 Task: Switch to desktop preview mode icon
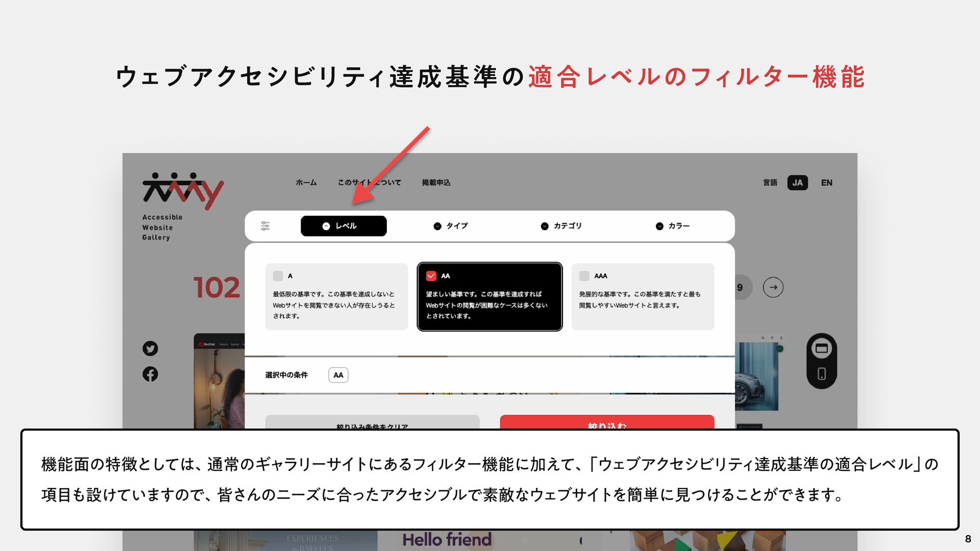822,348
